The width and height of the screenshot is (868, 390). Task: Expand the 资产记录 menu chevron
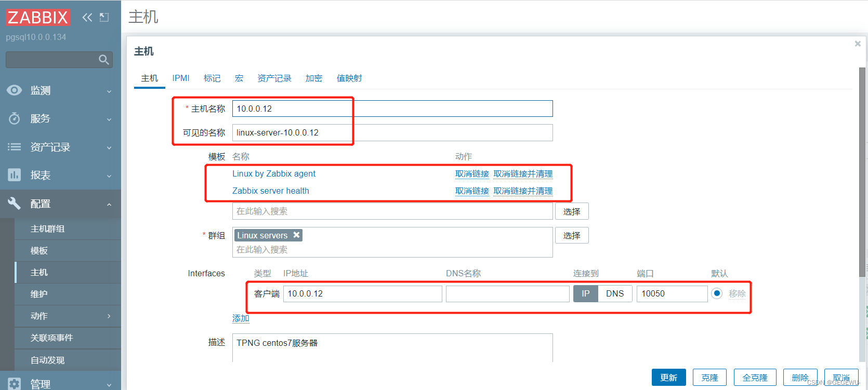tap(109, 147)
